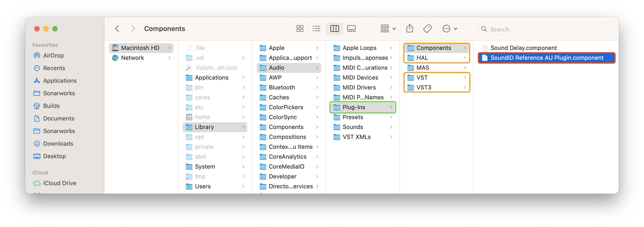The height and width of the screenshot is (227, 644).
Task: Go back with the back chevron
Action: click(117, 29)
